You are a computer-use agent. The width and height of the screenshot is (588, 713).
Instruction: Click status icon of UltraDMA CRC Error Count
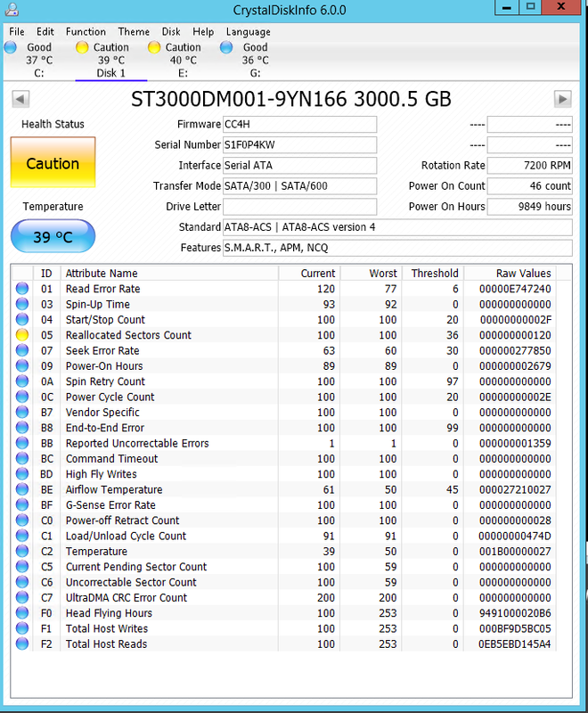pyautogui.click(x=21, y=597)
